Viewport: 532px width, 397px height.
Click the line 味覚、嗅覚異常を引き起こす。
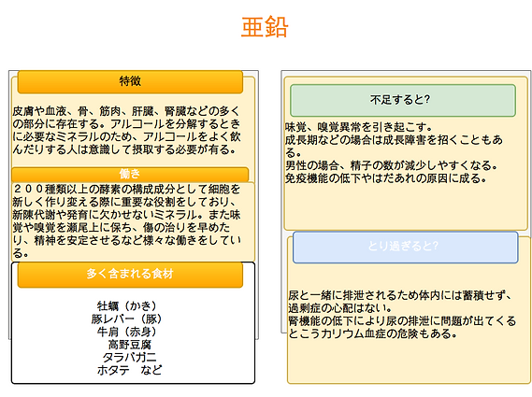(x=359, y=127)
